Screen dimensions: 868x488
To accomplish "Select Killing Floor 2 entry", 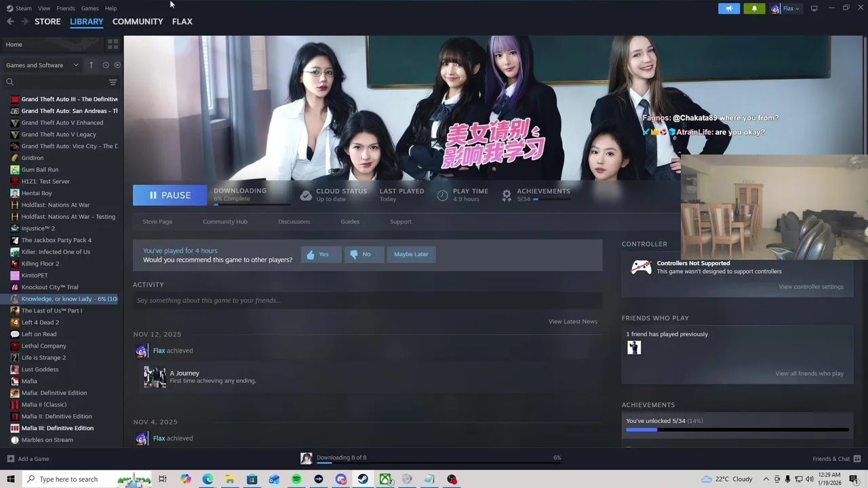I will [x=40, y=264].
